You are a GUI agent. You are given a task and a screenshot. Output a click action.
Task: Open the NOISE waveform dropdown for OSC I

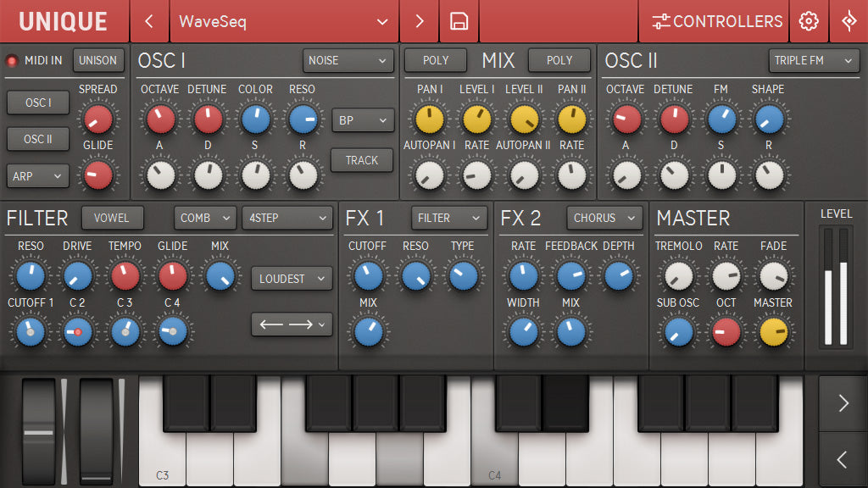pos(348,60)
